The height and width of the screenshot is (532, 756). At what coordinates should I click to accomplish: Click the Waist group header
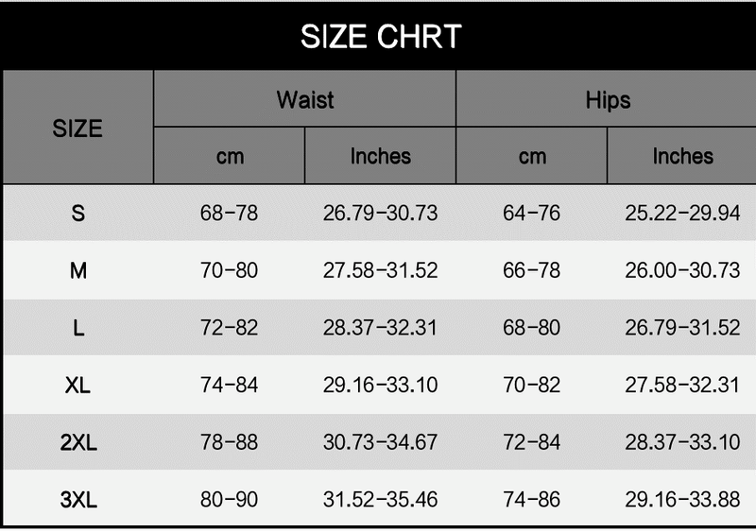click(x=304, y=99)
